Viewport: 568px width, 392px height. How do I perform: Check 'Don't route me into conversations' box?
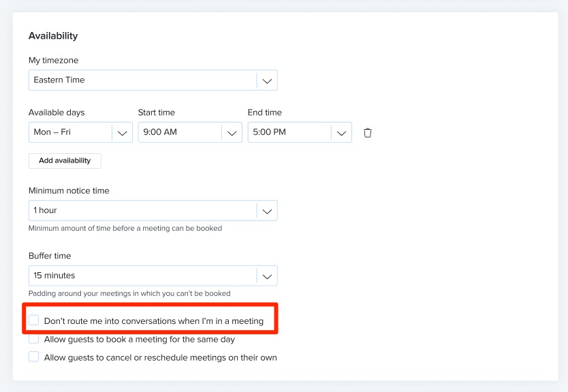33,320
